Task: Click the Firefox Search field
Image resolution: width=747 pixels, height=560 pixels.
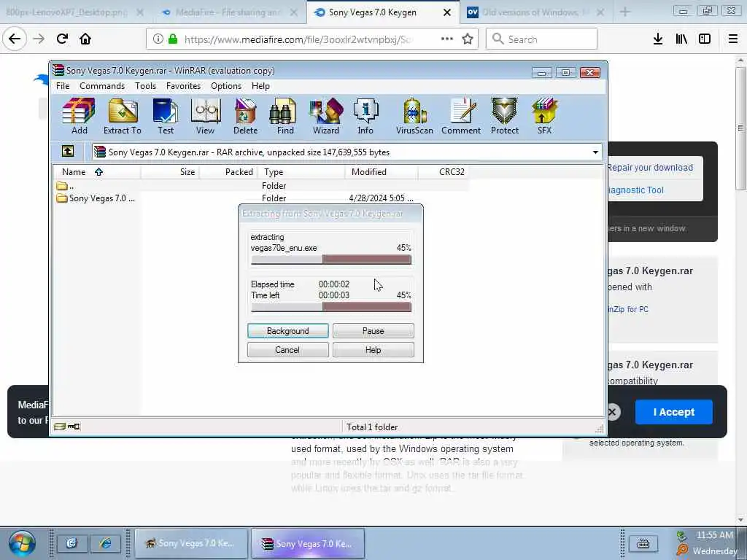Action: [x=542, y=39]
